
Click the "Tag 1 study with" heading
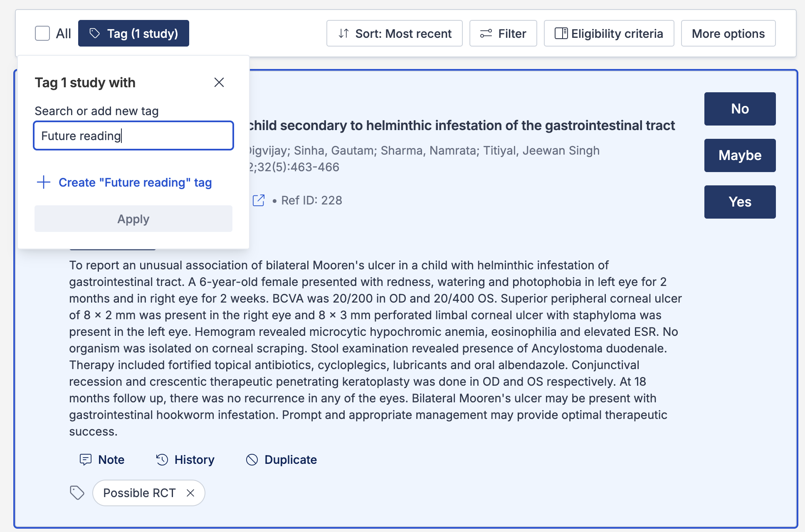point(85,82)
